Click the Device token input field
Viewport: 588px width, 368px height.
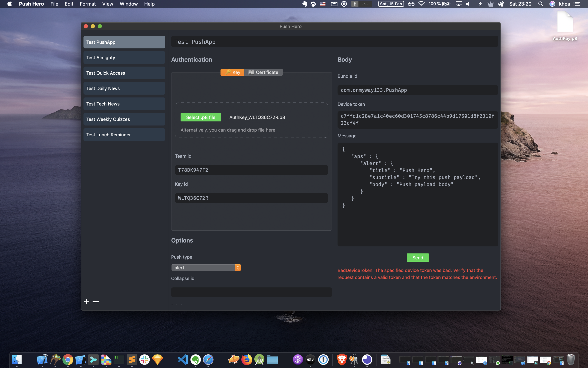coord(418,120)
